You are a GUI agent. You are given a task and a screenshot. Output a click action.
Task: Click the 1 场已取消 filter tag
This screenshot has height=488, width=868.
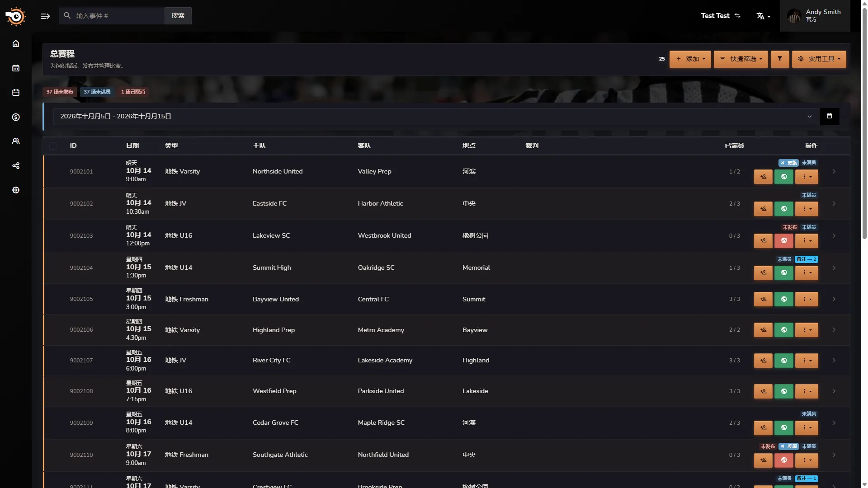tap(133, 92)
